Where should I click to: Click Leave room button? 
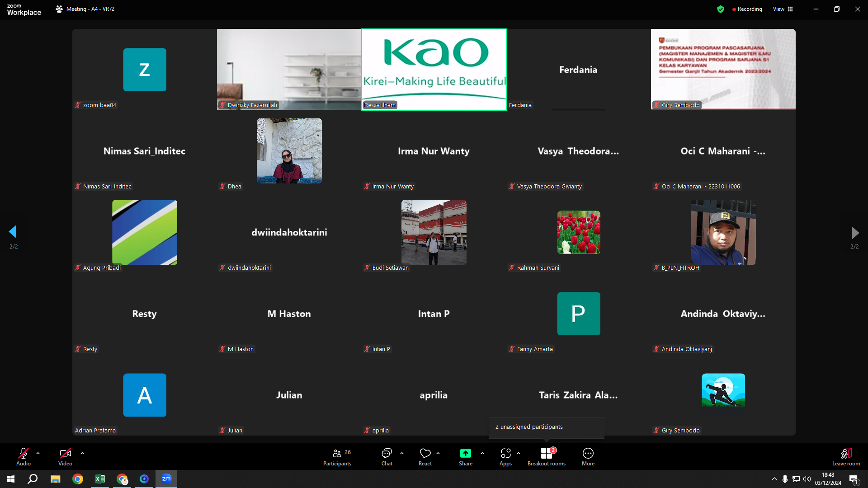pos(846,457)
